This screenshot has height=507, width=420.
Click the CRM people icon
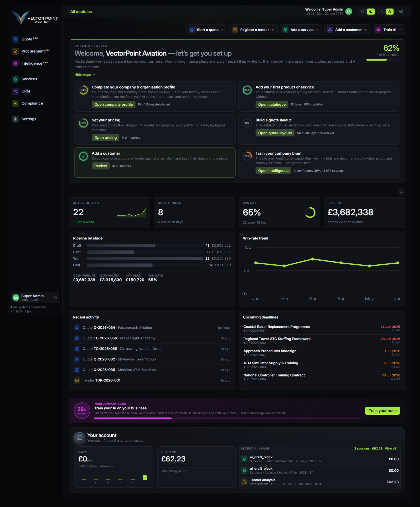(16, 91)
